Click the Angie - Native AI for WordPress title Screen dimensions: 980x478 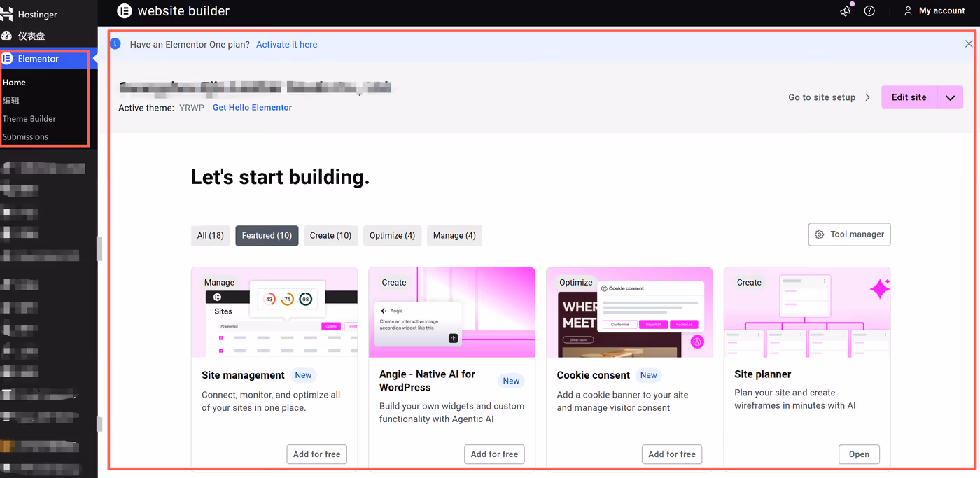427,381
